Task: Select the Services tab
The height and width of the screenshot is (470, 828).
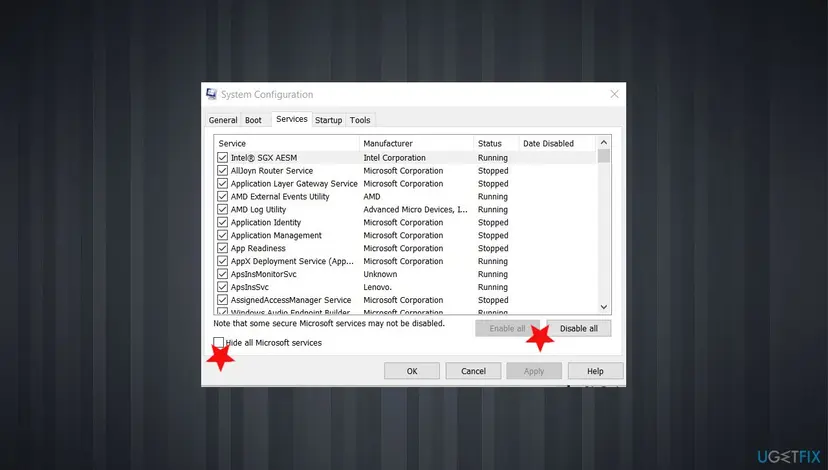Action: [x=291, y=119]
